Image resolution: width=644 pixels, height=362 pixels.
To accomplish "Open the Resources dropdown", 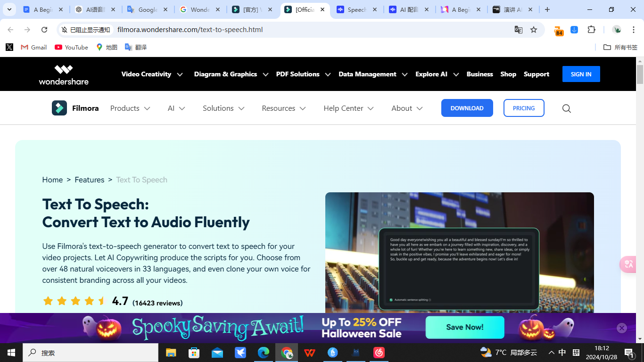I will 284,108.
